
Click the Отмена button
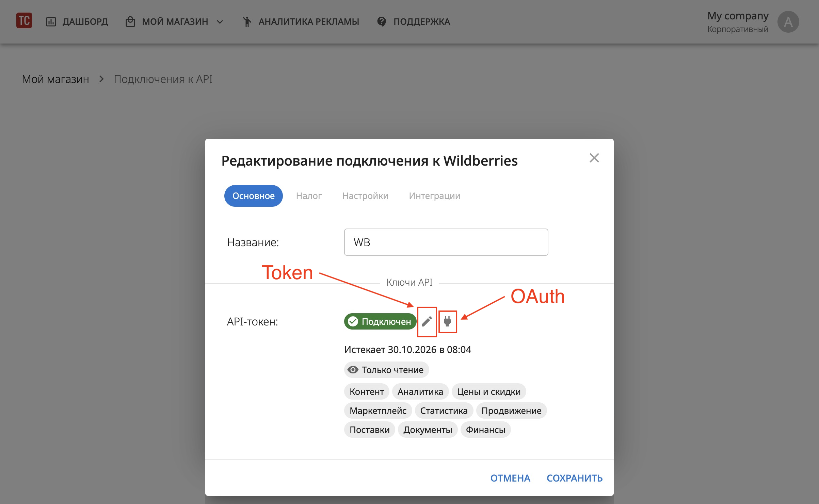point(510,478)
